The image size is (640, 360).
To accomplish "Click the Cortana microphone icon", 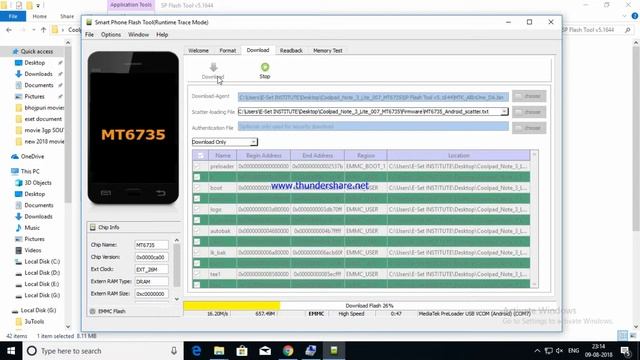I will (x=174, y=351).
